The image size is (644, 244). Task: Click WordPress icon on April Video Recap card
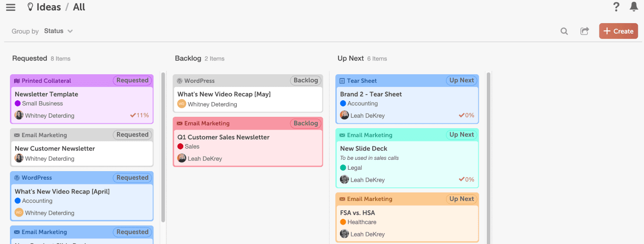coord(17,178)
